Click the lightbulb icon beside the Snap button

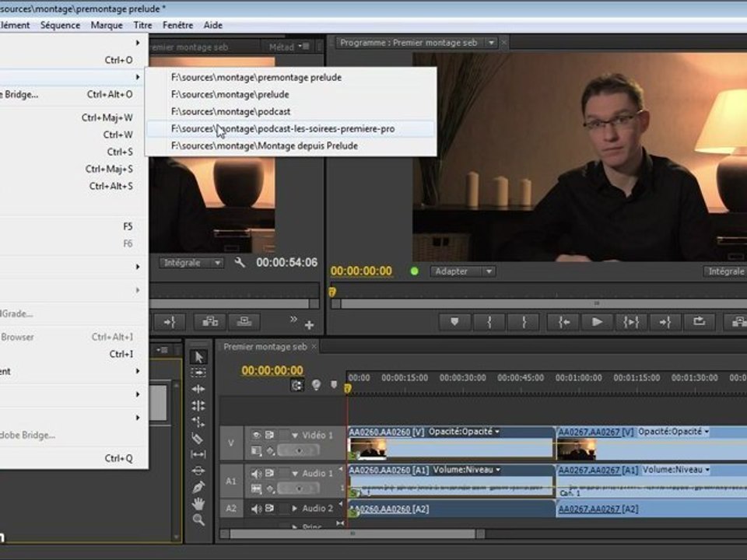(x=316, y=385)
